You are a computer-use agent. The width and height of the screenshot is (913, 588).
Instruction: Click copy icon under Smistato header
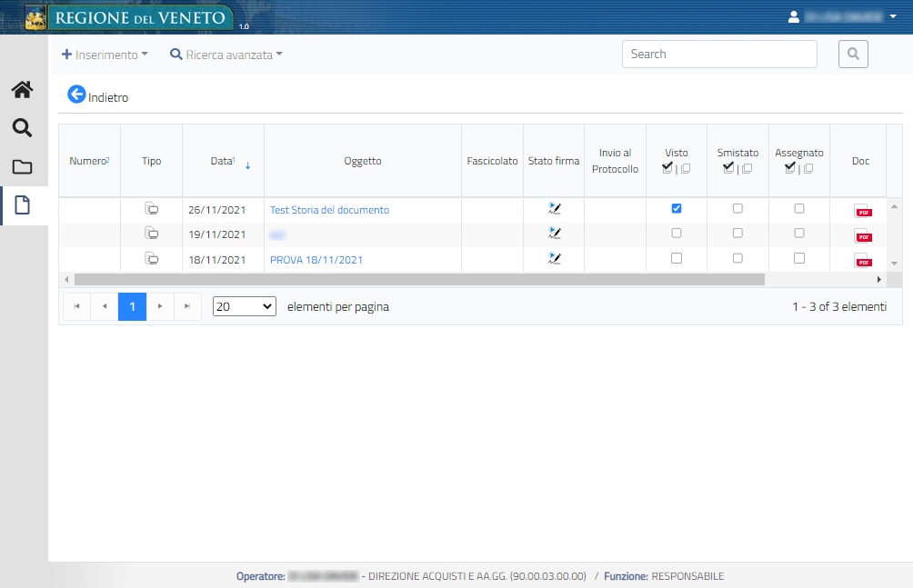coord(747,169)
